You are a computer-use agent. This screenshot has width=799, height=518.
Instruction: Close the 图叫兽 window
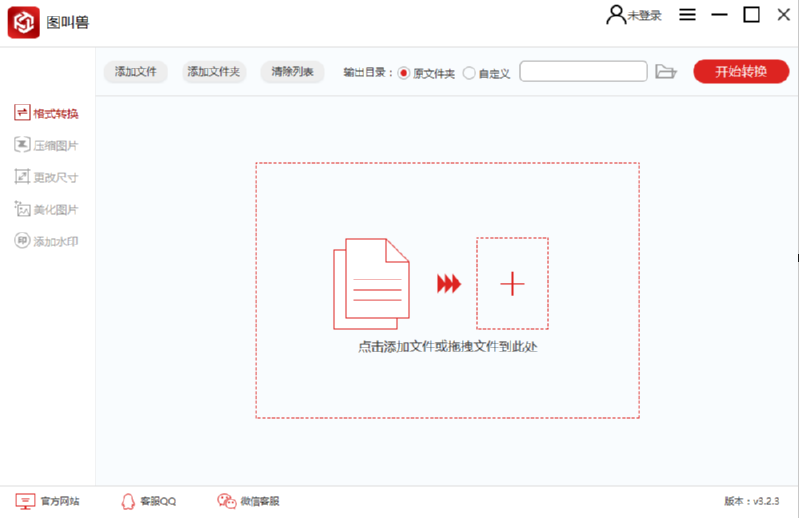784,15
